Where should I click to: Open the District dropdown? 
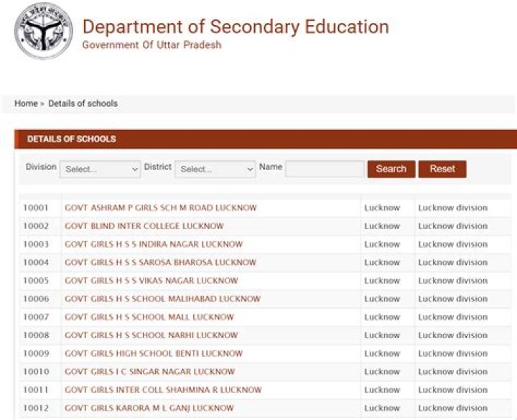coord(215,169)
